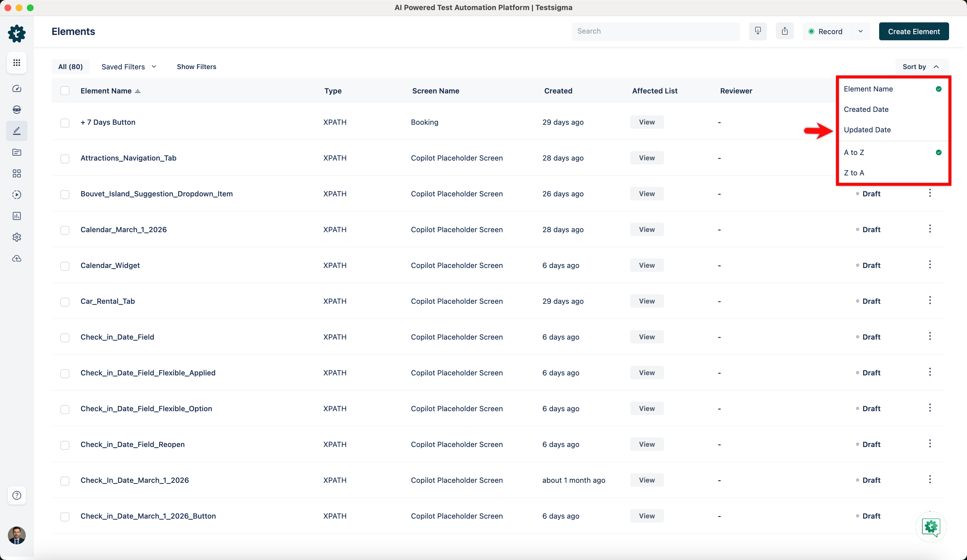967x560 pixels.
Task: Open the settings gear in sidebar
Action: click(17, 237)
